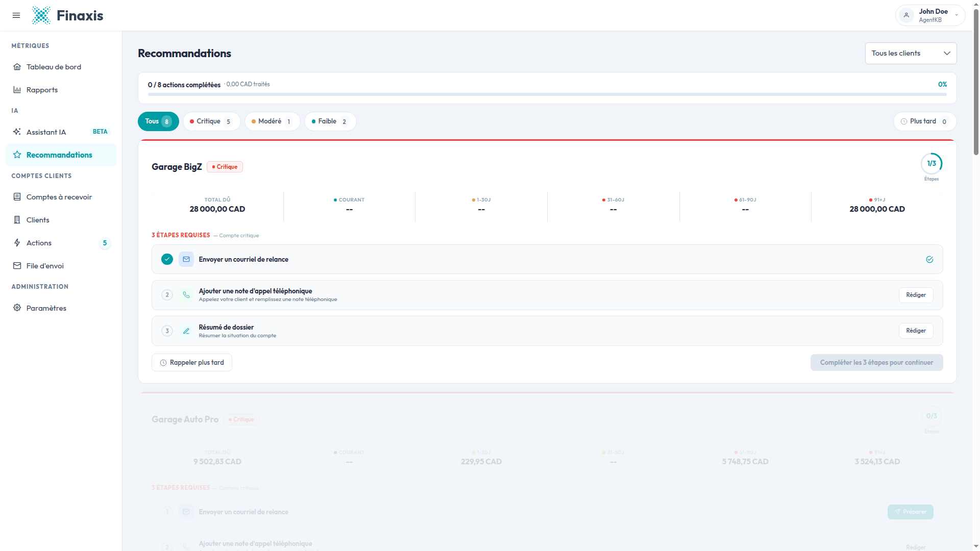
Task: Click the pencil icon on Résumé de dossier
Action: click(x=186, y=331)
